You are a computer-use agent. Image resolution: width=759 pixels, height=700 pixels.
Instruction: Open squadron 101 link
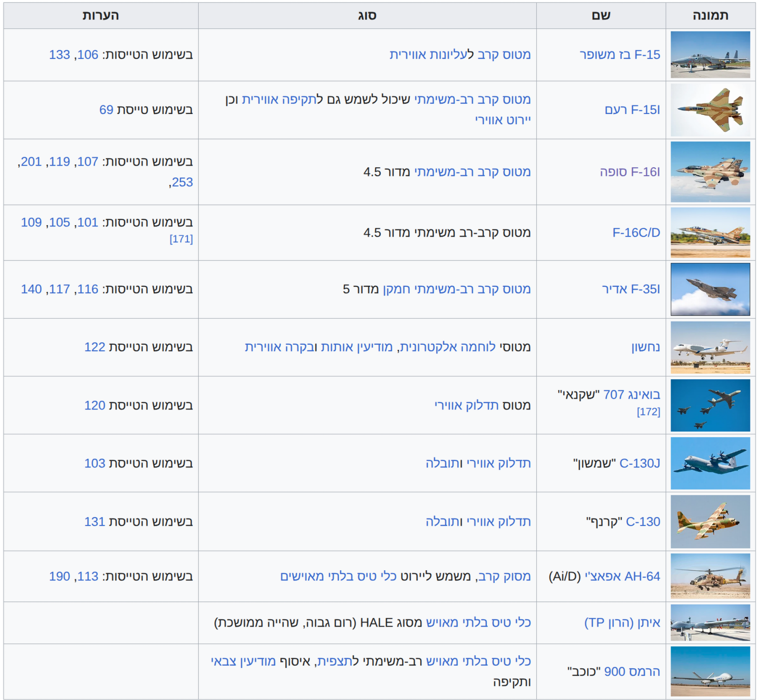tap(88, 222)
